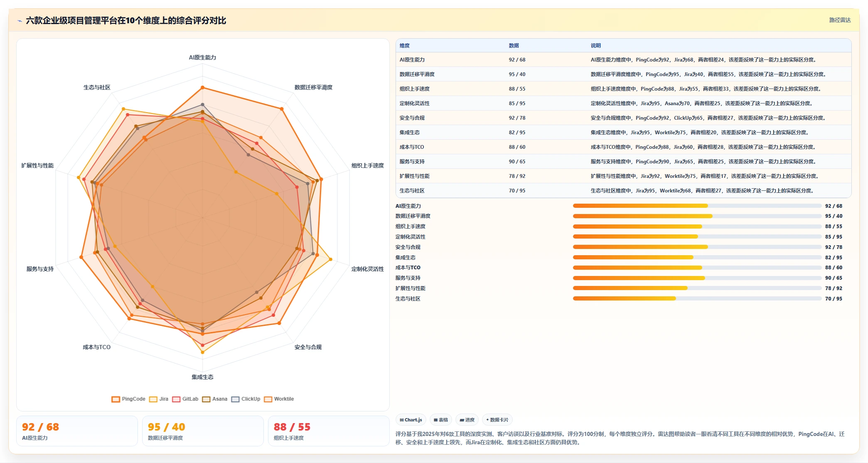Viewport: 868px width, 463px height.
Task: Click the 定制化灵活性 axis label on radar
Action: point(367,269)
